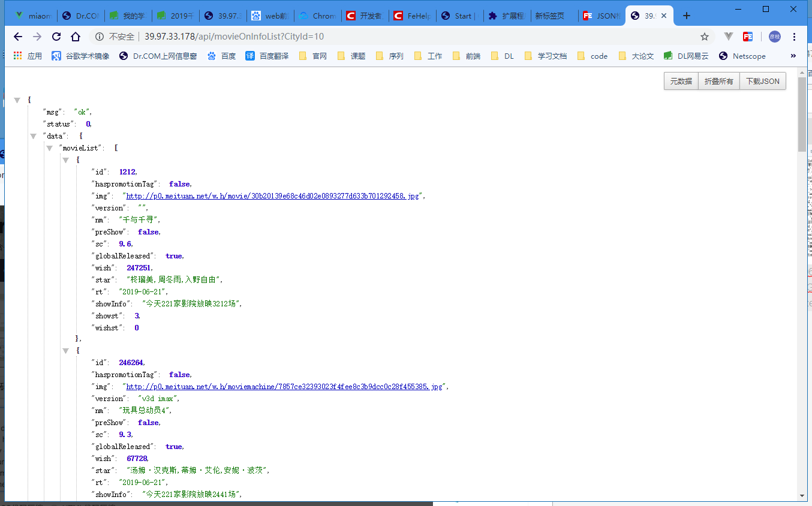Screen dimensions: 812x506
Task: Reload the current page
Action: pyautogui.click(x=56, y=37)
